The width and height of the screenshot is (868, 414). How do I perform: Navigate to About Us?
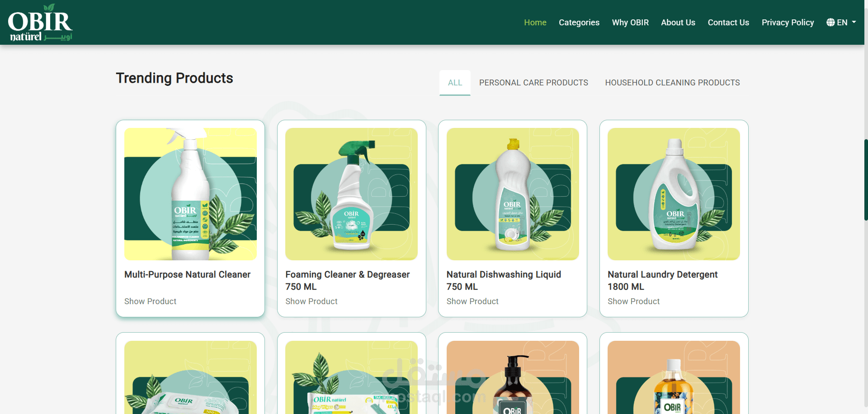(x=678, y=23)
